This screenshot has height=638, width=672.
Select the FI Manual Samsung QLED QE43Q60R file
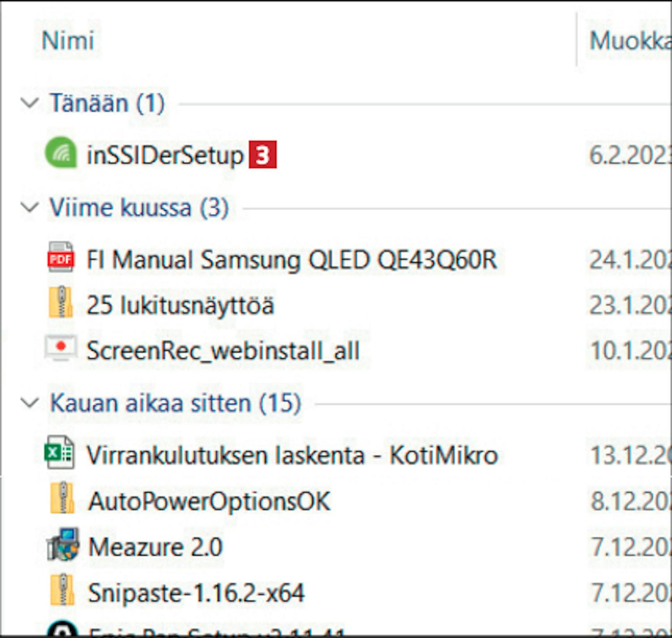(292, 260)
